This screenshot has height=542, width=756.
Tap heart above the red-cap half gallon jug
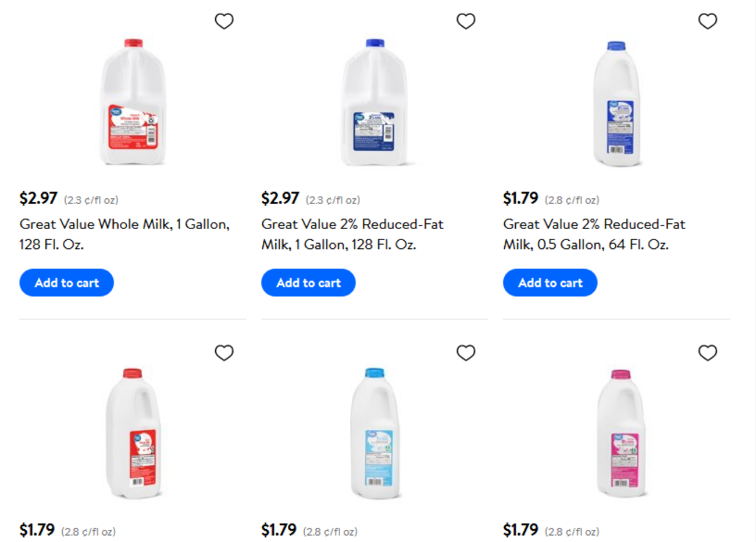coord(224,353)
